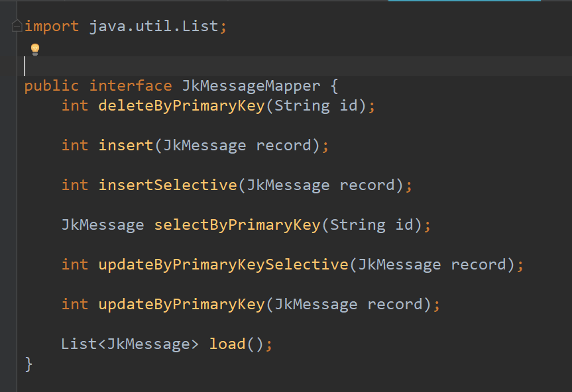Screen dimensions: 572x392
Task: Click the List<JkMessage> return type
Action: (x=130, y=344)
